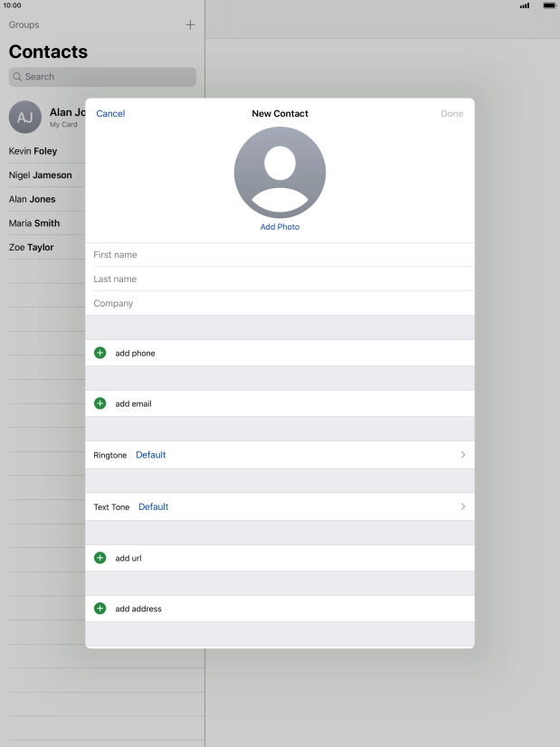560x747 pixels.
Task: Expand the Text Tone chevron
Action: point(463,506)
